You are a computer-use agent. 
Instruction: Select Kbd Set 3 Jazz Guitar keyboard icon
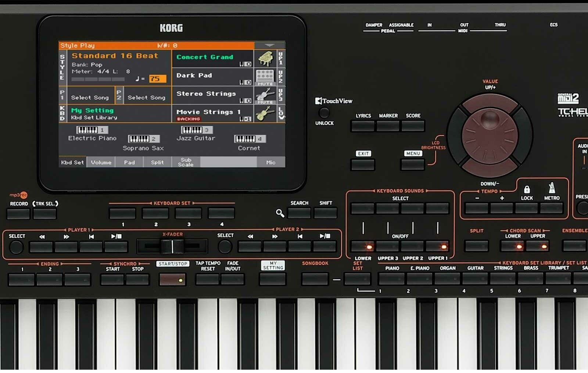[197, 130]
